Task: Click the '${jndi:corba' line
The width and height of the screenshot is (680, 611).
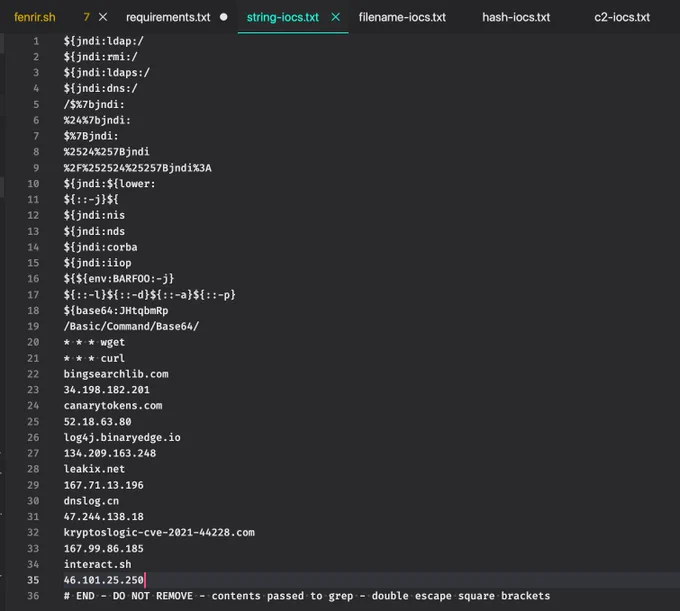Action: pyautogui.click(x=101, y=247)
